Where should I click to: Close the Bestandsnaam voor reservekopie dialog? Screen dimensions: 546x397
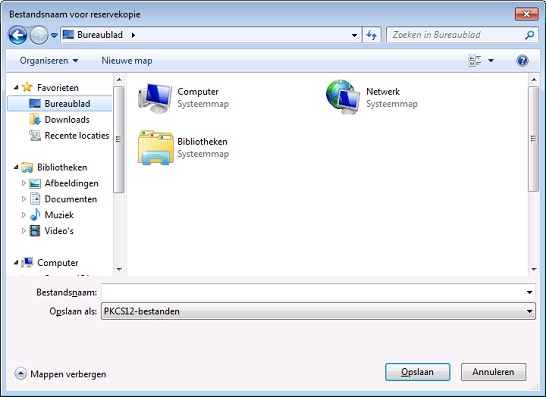(x=526, y=14)
